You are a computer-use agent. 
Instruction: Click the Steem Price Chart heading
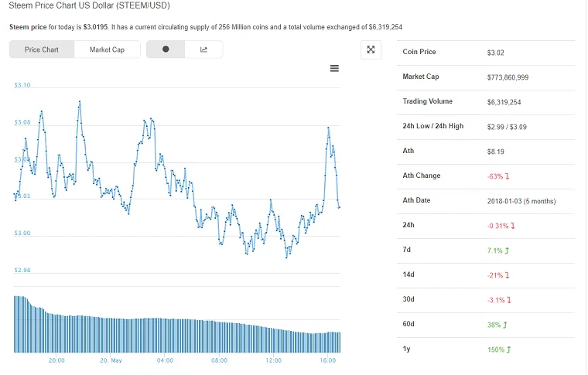coord(89,5)
